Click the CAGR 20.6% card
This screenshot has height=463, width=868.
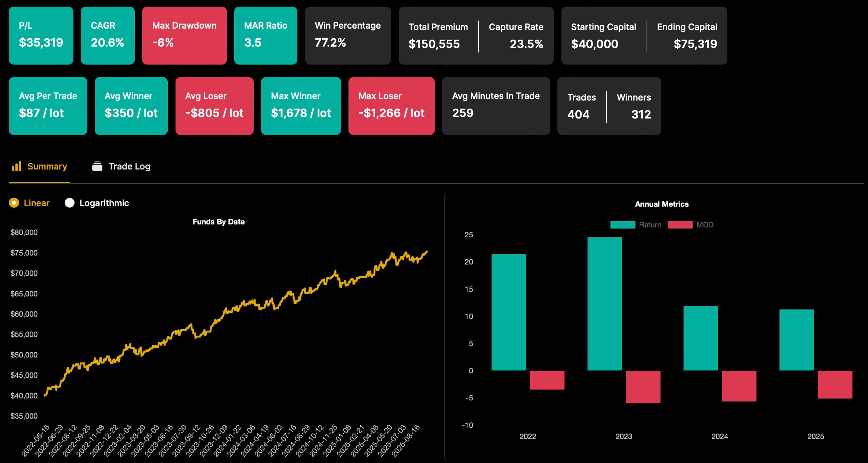click(x=107, y=35)
